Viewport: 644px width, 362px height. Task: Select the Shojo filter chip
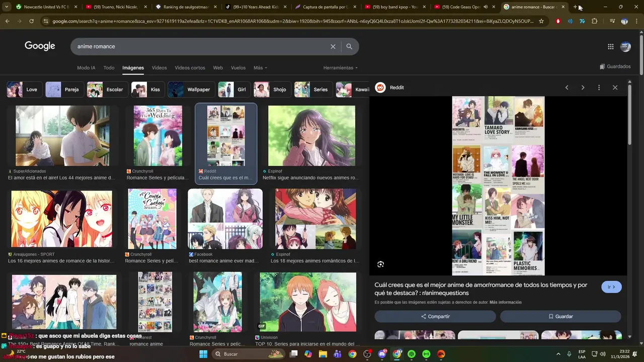pos(272,89)
